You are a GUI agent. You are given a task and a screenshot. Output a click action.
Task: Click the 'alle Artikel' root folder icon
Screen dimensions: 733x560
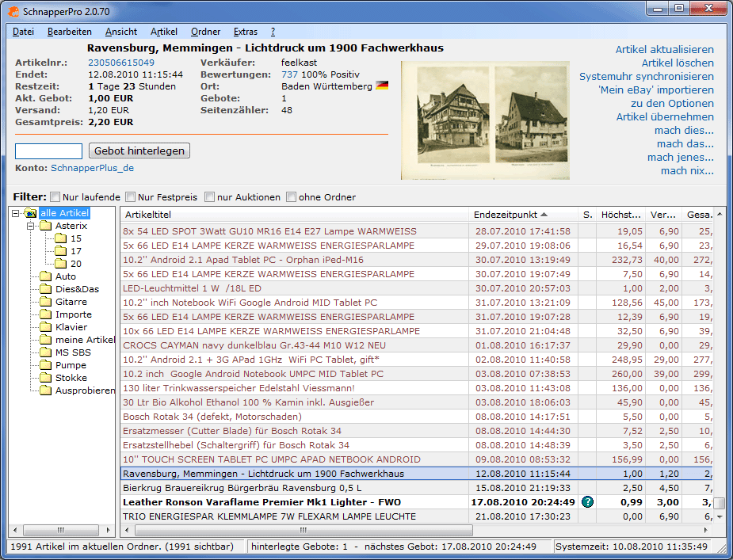point(30,213)
